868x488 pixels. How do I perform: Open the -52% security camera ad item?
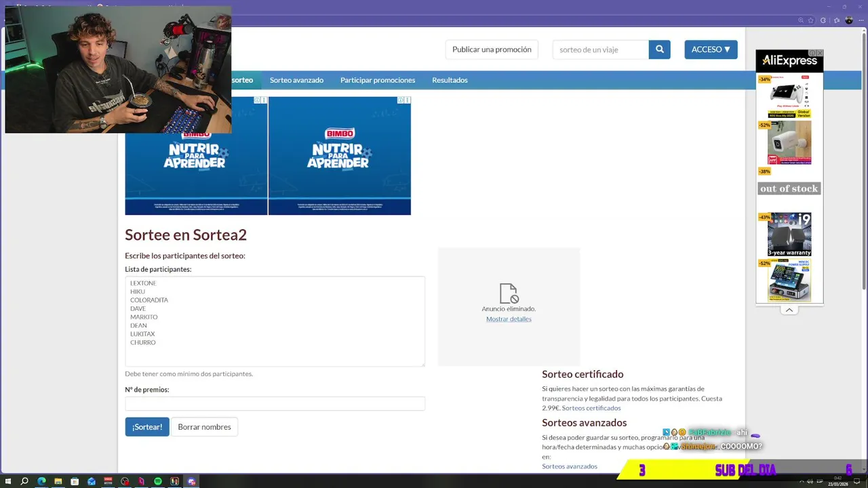tap(789, 143)
